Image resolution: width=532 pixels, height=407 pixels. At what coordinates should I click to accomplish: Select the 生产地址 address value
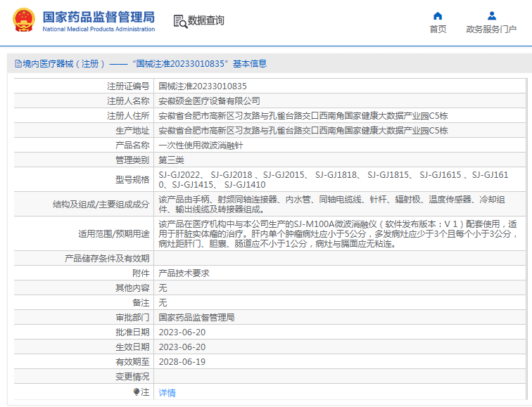coord(303,131)
